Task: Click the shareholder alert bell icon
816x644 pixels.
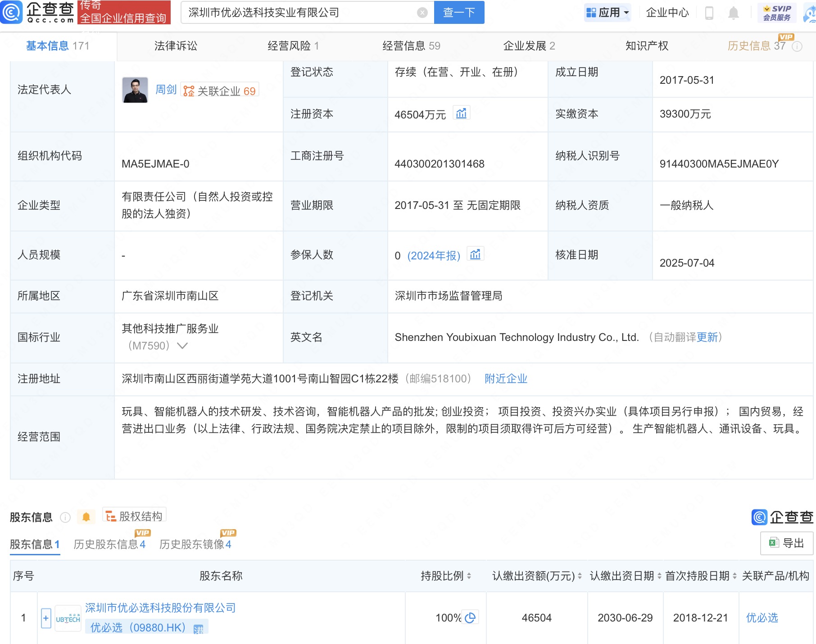Action: point(86,517)
